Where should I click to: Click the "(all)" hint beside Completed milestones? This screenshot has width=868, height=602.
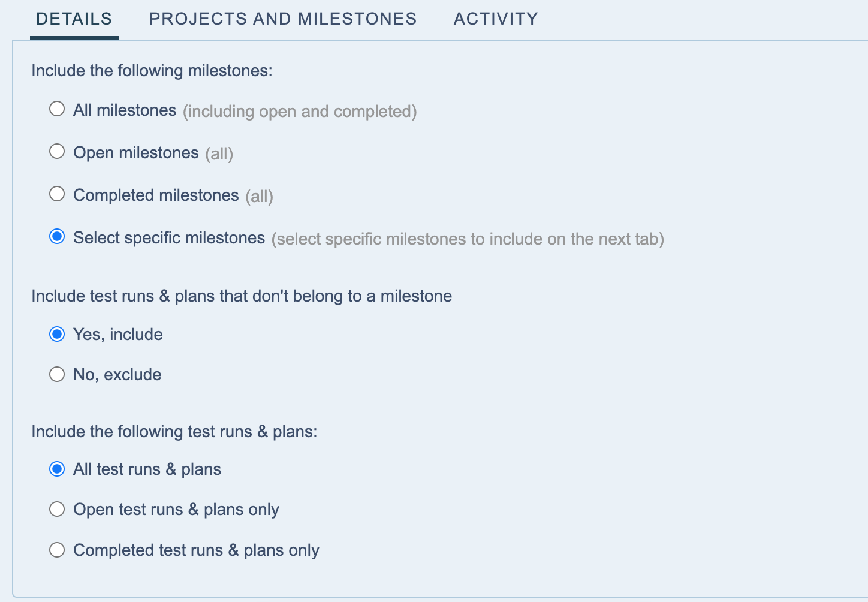point(259,197)
